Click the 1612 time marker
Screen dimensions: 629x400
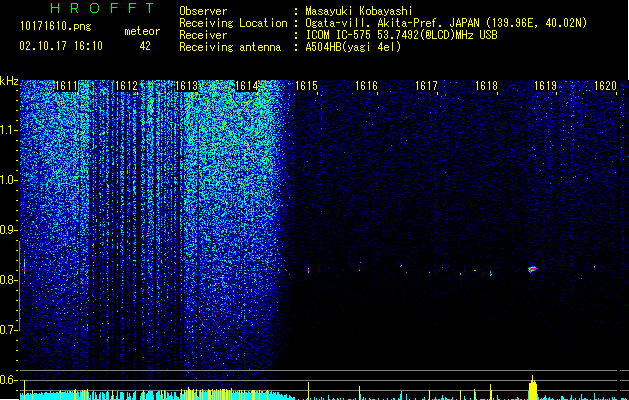pos(126,86)
